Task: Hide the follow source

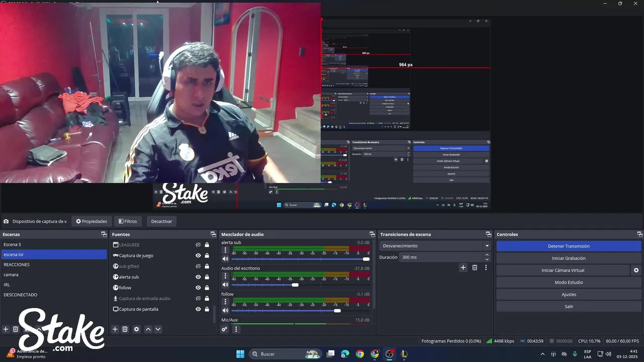Action: [x=198, y=288]
